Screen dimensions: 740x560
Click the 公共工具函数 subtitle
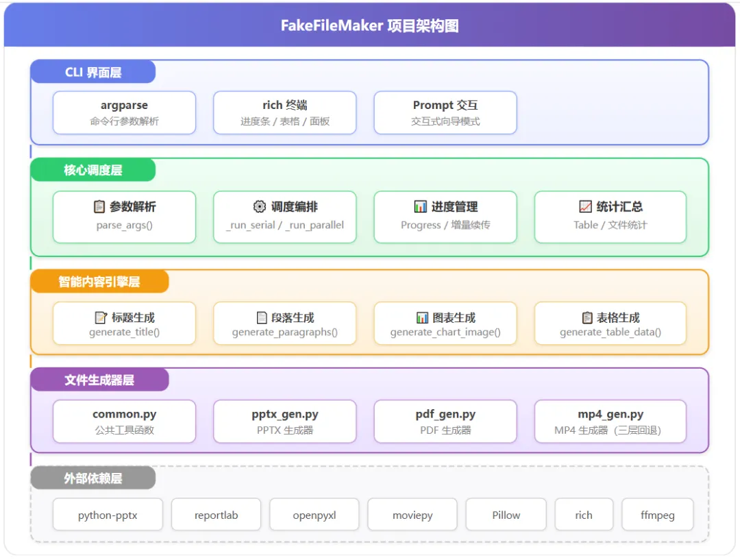click(124, 430)
